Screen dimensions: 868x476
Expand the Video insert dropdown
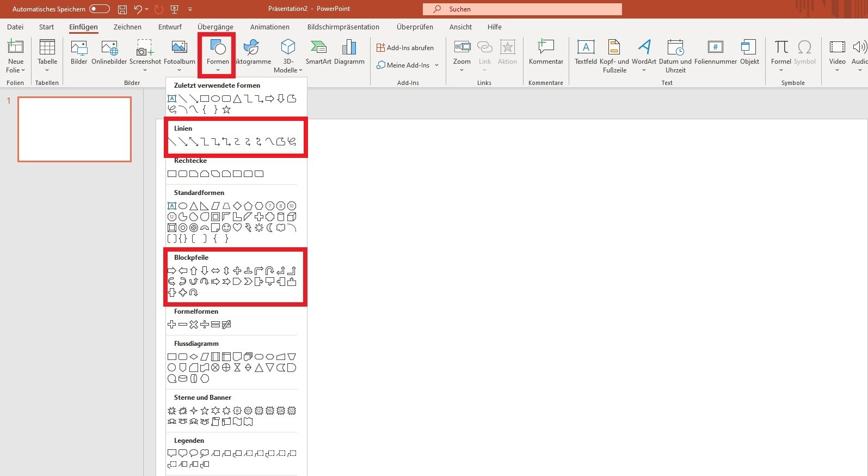coord(837,70)
